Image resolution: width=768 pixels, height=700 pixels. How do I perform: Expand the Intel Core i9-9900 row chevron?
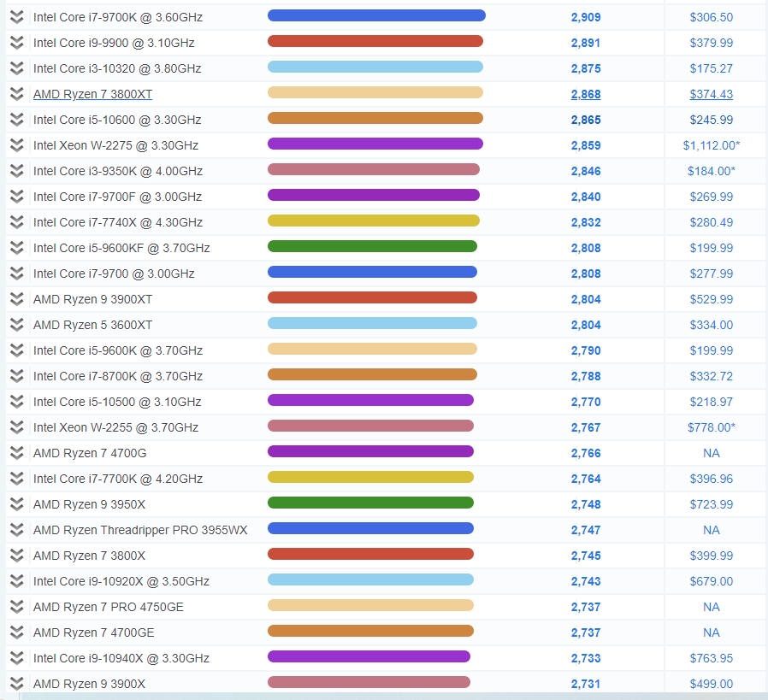(16, 43)
